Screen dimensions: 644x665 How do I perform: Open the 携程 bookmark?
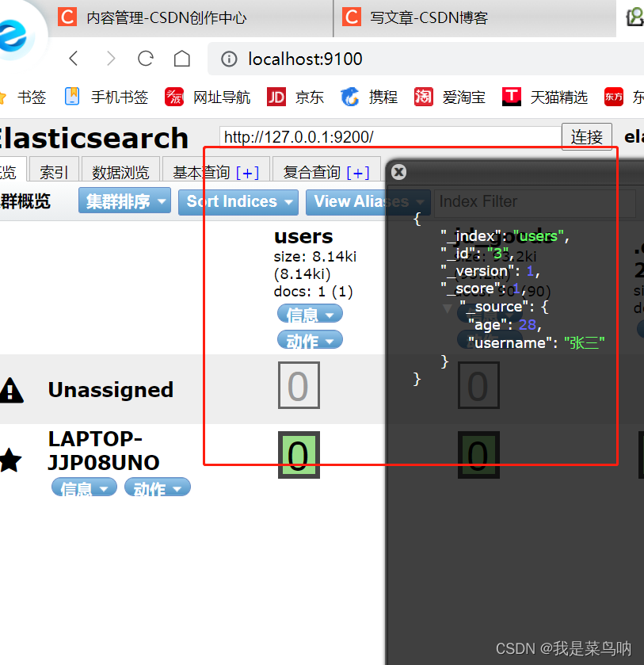369,97
